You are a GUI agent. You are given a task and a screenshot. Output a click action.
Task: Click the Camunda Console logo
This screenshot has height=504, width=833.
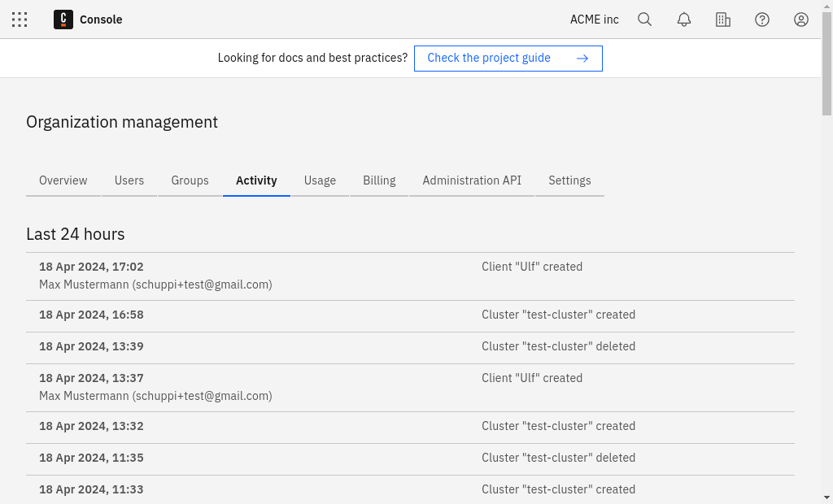pyautogui.click(x=63, y=20)
